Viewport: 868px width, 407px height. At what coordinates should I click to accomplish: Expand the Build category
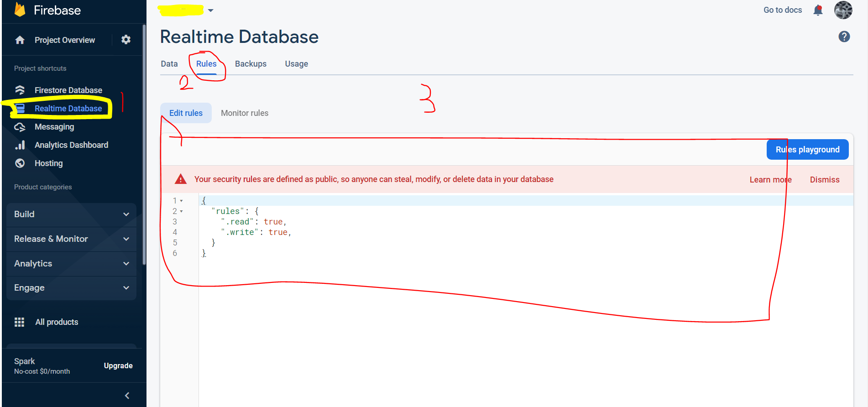coord(72,214)
